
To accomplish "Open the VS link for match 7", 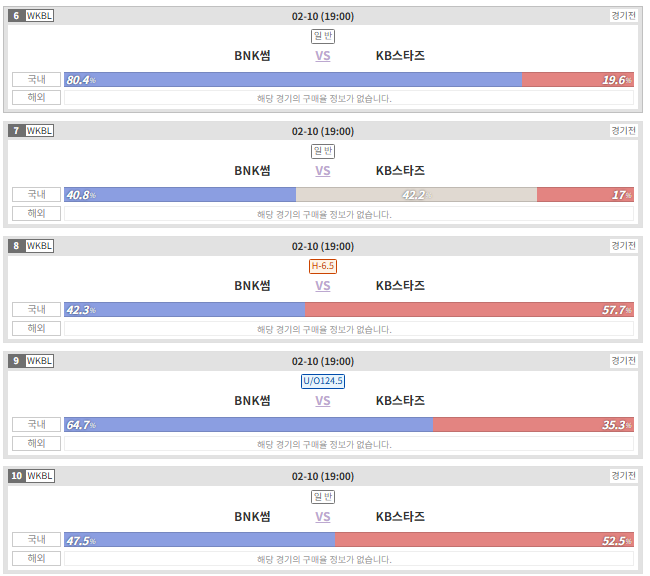I will [323, 170].
